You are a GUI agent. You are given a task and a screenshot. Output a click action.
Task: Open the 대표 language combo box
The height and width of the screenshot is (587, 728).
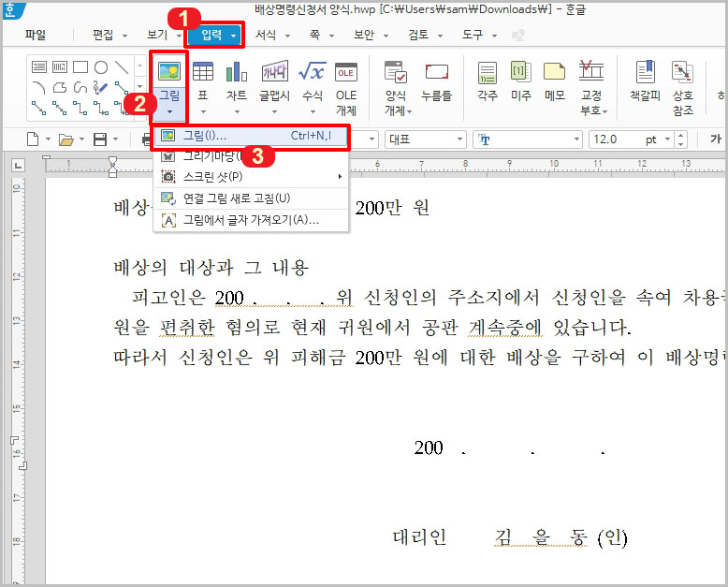[x=425, y=139]
